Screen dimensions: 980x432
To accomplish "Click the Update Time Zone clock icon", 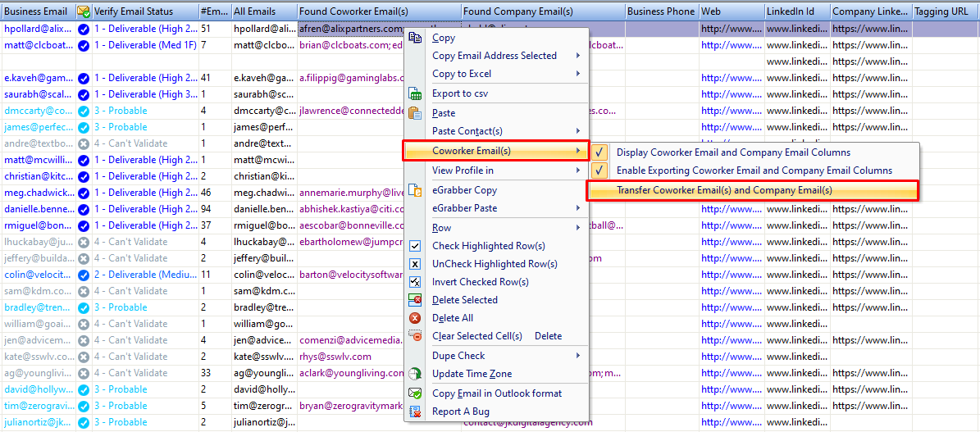I will click(415, 374).
